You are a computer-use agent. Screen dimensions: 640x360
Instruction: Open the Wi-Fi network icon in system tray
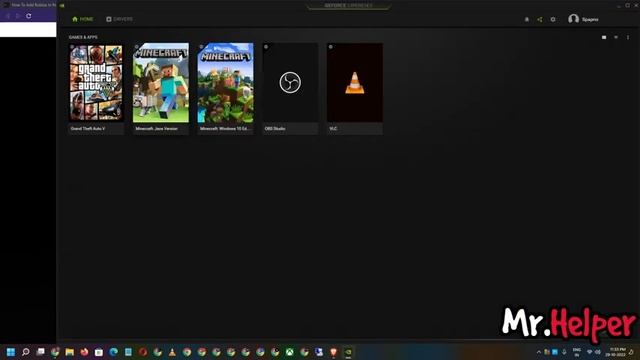(589, 352)
